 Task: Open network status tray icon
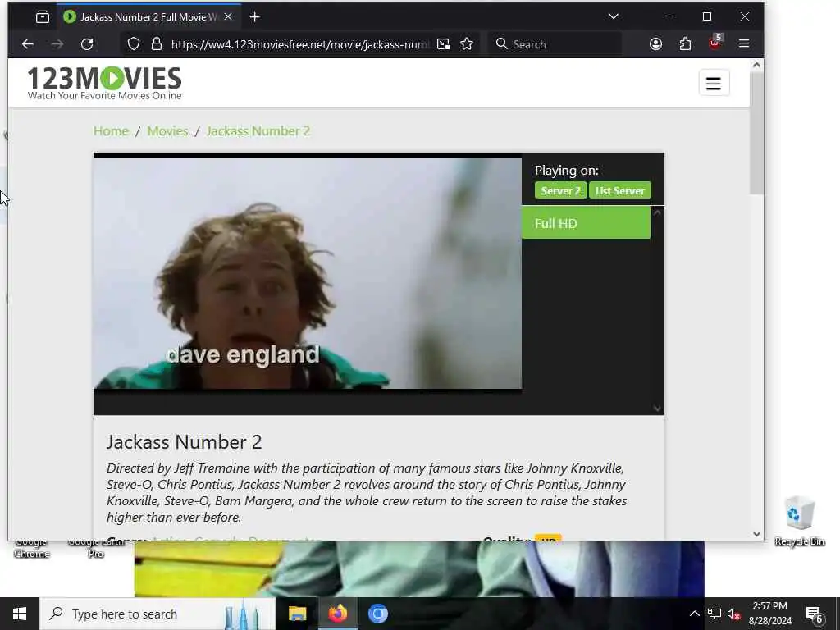(x=714, y=614)
